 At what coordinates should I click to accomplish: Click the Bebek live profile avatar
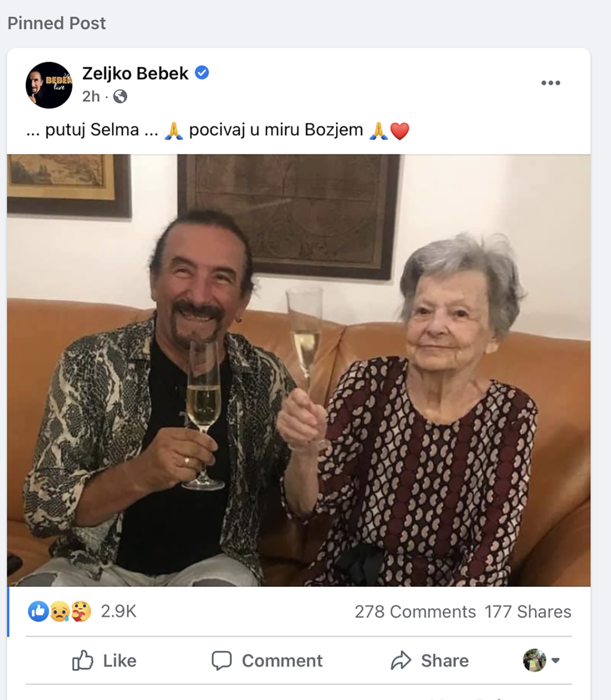coord(49,85)
